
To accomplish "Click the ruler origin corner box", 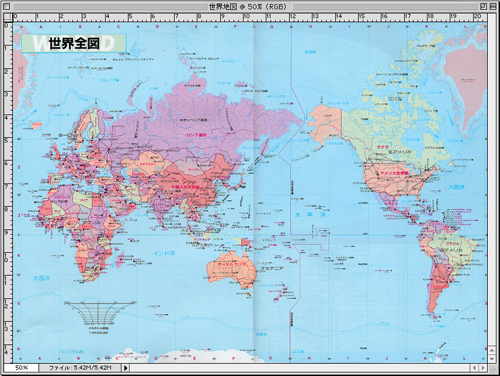I will [8, 18].
